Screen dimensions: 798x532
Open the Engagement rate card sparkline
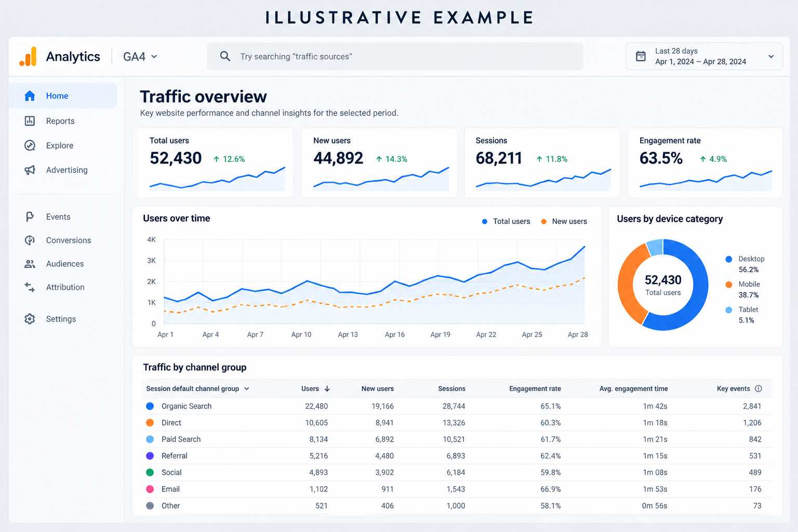pyautogui.click(x=706, y=180)
